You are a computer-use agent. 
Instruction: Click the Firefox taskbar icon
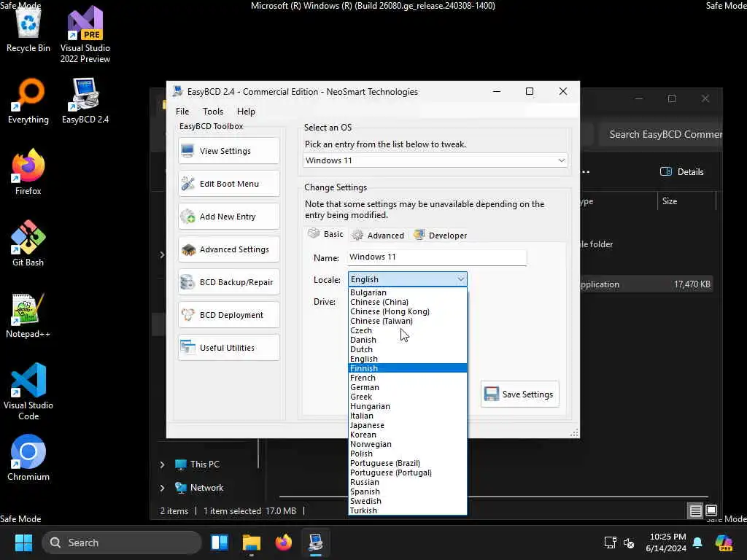click(284, 542)
